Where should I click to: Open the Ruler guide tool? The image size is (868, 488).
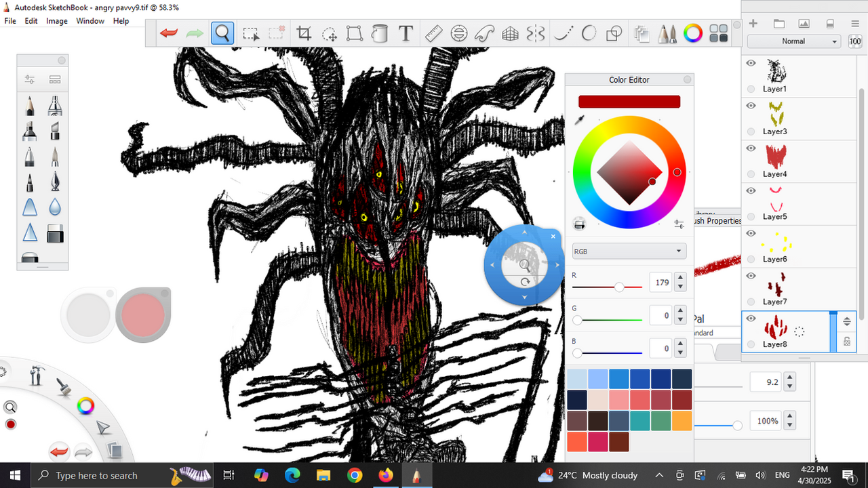[x=433, y=33]
